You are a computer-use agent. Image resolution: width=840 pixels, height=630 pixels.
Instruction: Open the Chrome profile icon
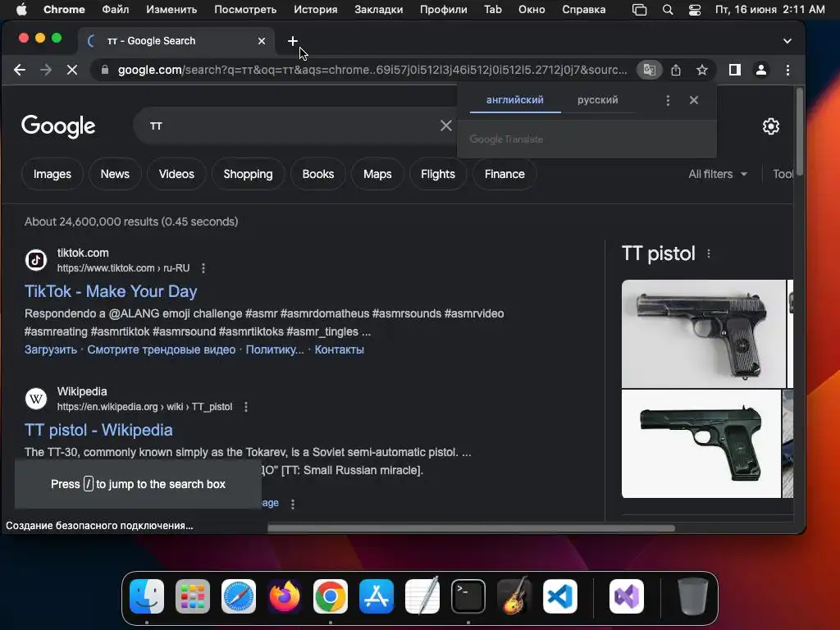point(760,70)
